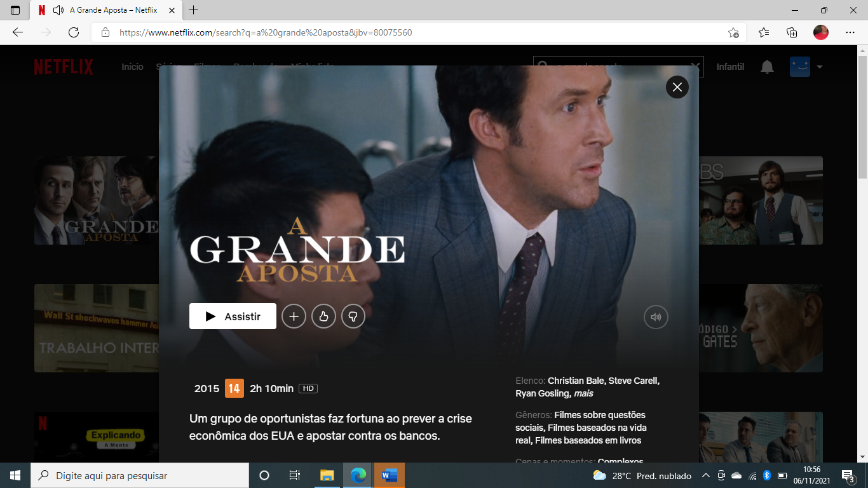This screenshot has width=868, height=488.
Task: Open Edge settings and more menu
Action: [850, 32]
